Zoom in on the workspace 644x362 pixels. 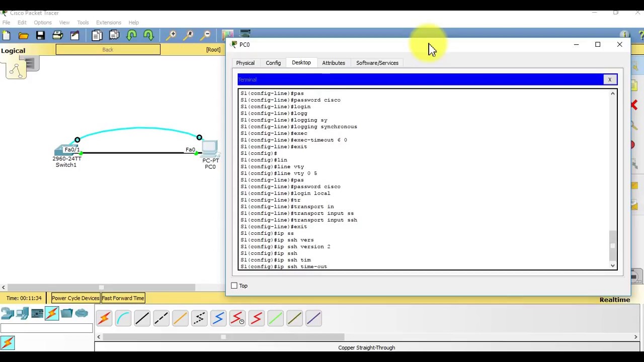click(x=172, y=35)
